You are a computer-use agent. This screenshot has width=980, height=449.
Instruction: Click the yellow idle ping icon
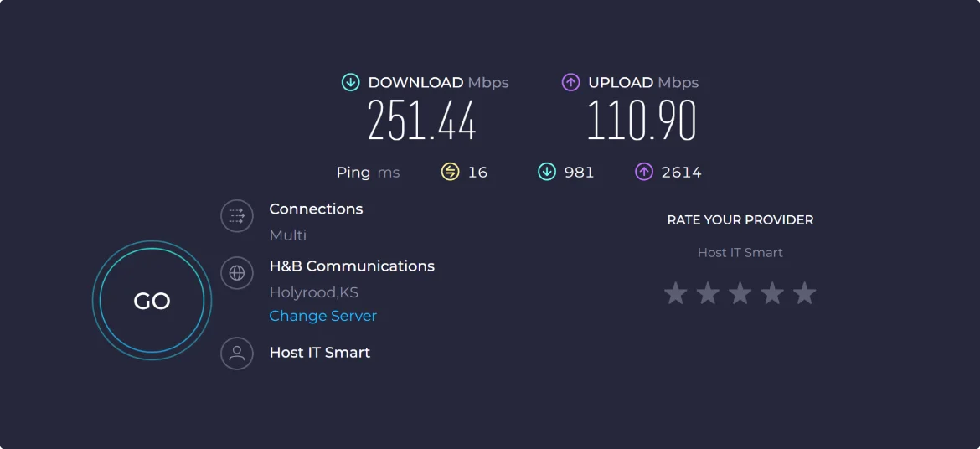tap(451, 172)
